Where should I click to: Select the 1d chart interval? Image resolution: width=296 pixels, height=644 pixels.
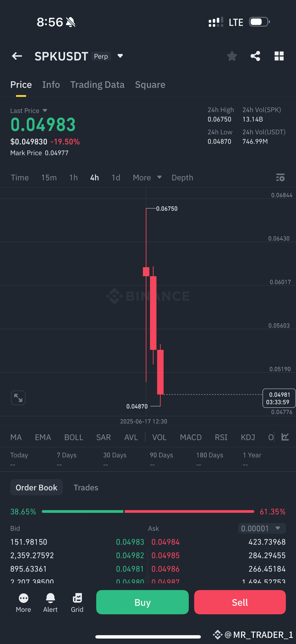pyautogui.click(x=115, y=177)
